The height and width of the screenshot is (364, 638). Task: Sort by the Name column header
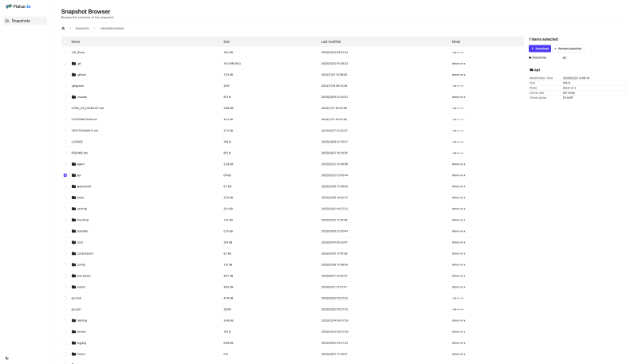[76, 42]
